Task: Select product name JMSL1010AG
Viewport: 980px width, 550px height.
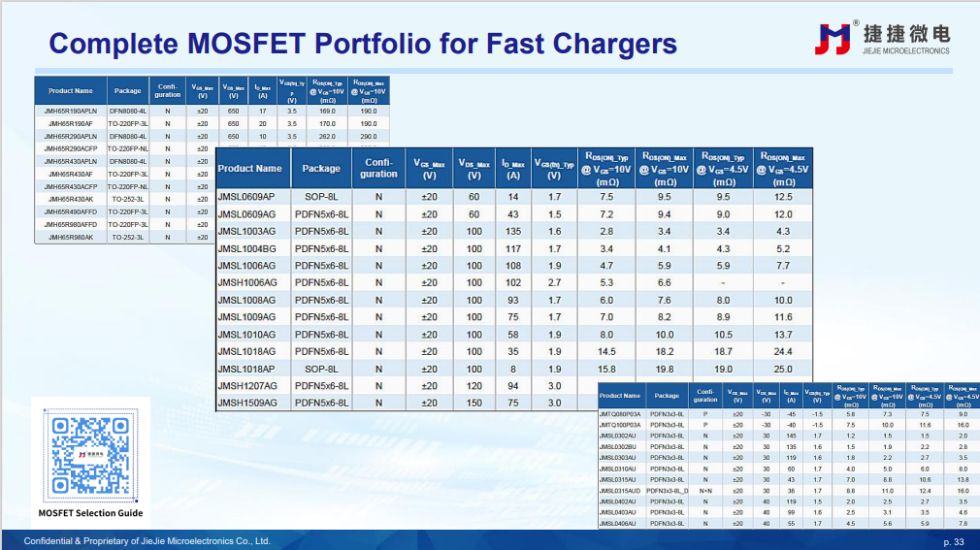Action: 246,335
